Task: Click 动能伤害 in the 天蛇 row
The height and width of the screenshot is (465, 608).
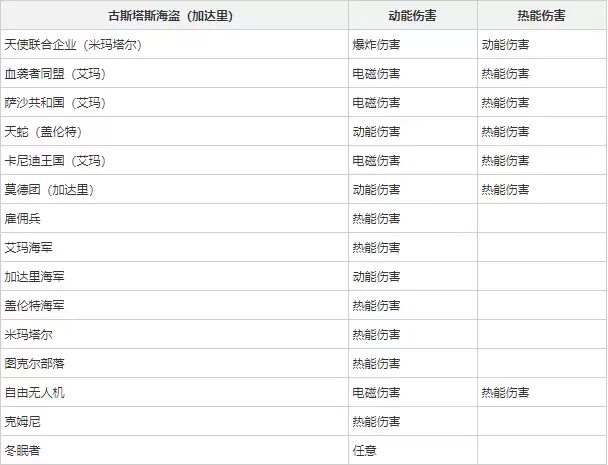Action: click(376, 132)
